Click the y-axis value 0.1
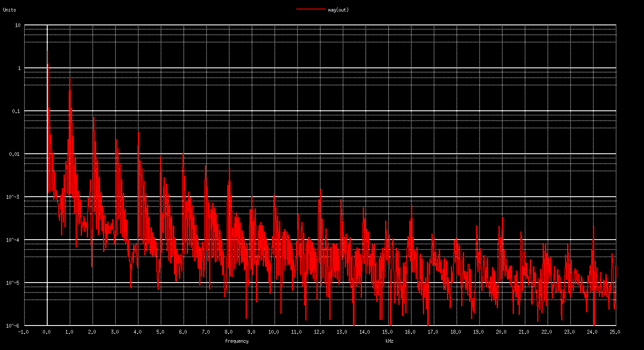 pyautogui.click(x=16, y=111)
